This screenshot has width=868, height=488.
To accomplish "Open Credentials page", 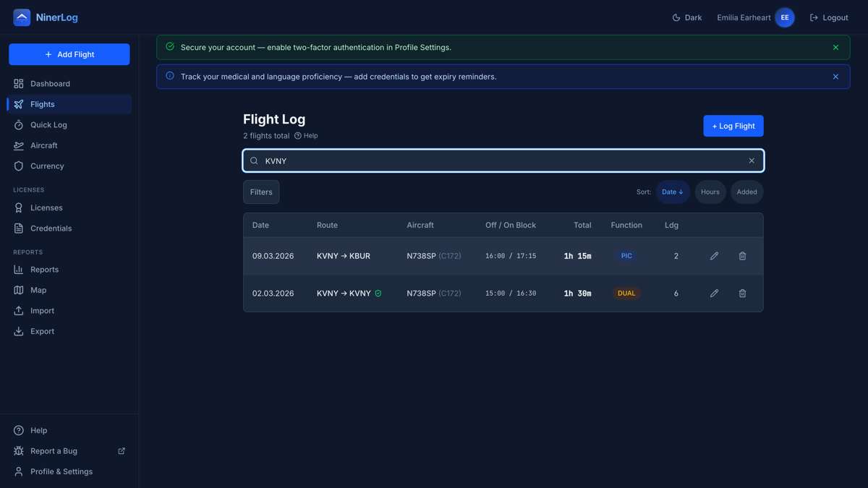I will (x=69, y=228).
